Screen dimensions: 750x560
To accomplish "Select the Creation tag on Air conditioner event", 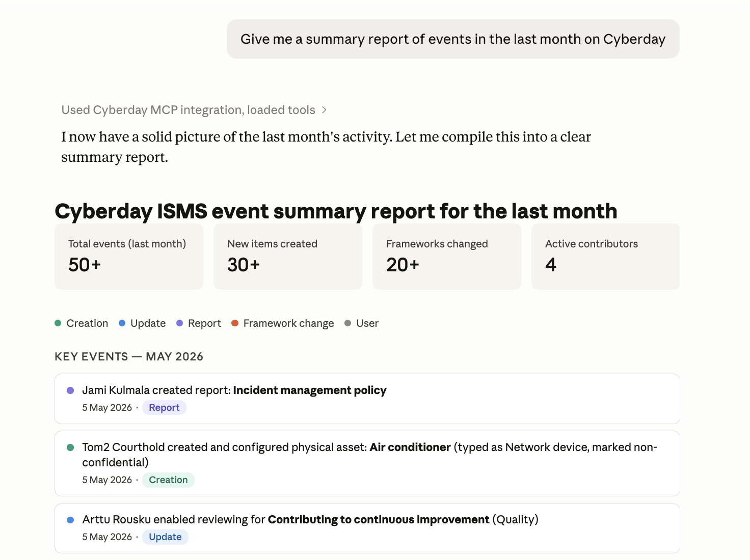I will (168, 480).
